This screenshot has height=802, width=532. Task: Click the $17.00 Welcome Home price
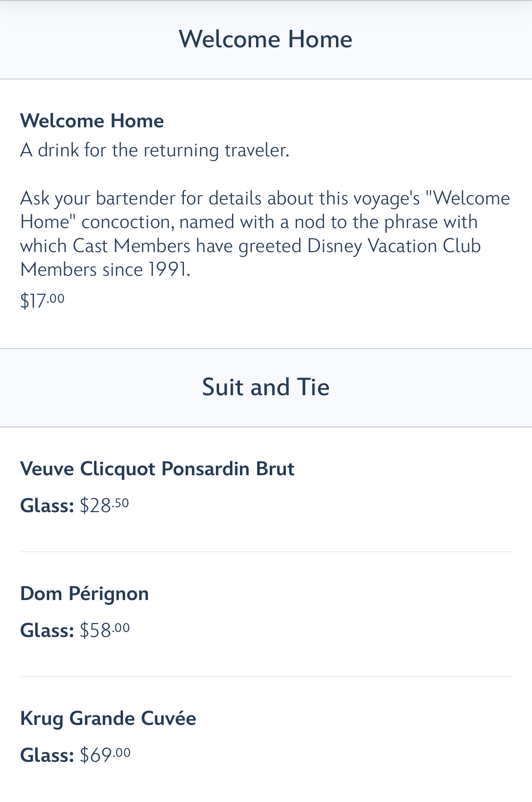click(x=42, y=301)
